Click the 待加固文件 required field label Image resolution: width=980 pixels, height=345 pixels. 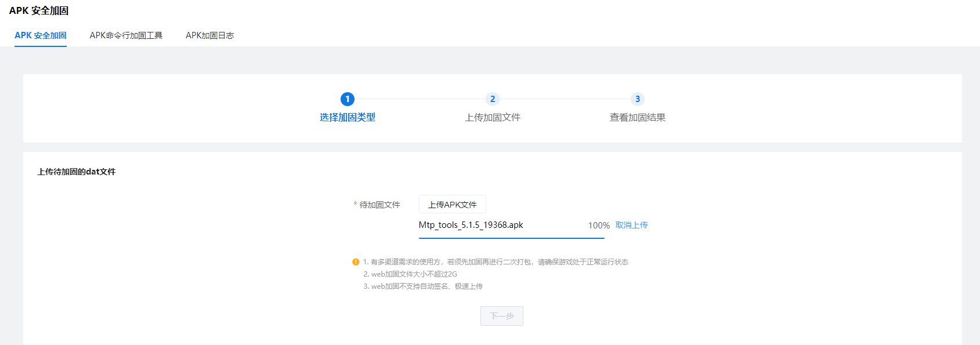point(379,205)
